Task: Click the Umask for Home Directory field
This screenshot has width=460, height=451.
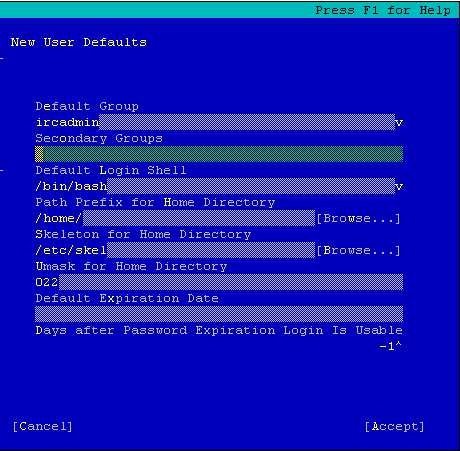Action: (219, 282)
